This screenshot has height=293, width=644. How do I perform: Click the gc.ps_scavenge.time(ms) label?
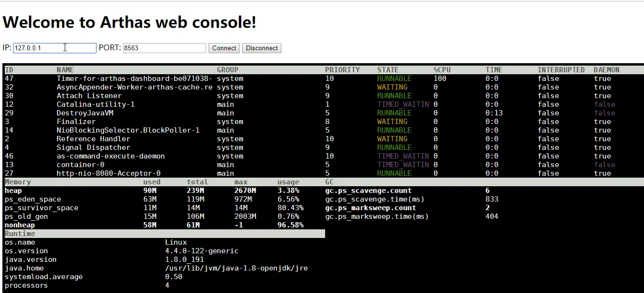375,199
